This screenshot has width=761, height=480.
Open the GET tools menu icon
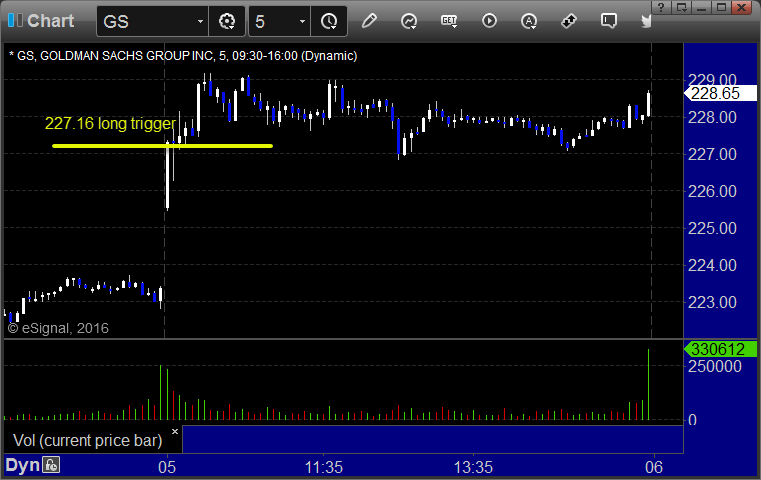[x=449, y=21]
